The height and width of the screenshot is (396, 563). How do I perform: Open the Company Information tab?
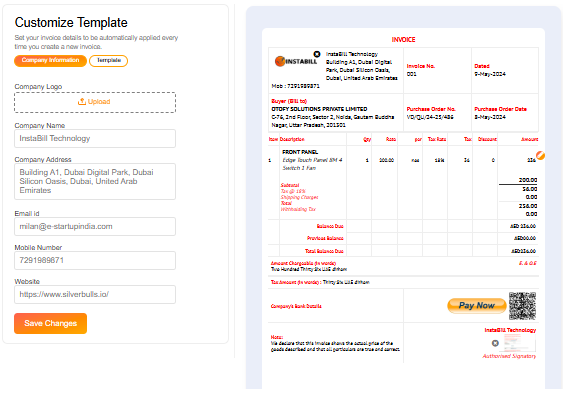(50, 60)
